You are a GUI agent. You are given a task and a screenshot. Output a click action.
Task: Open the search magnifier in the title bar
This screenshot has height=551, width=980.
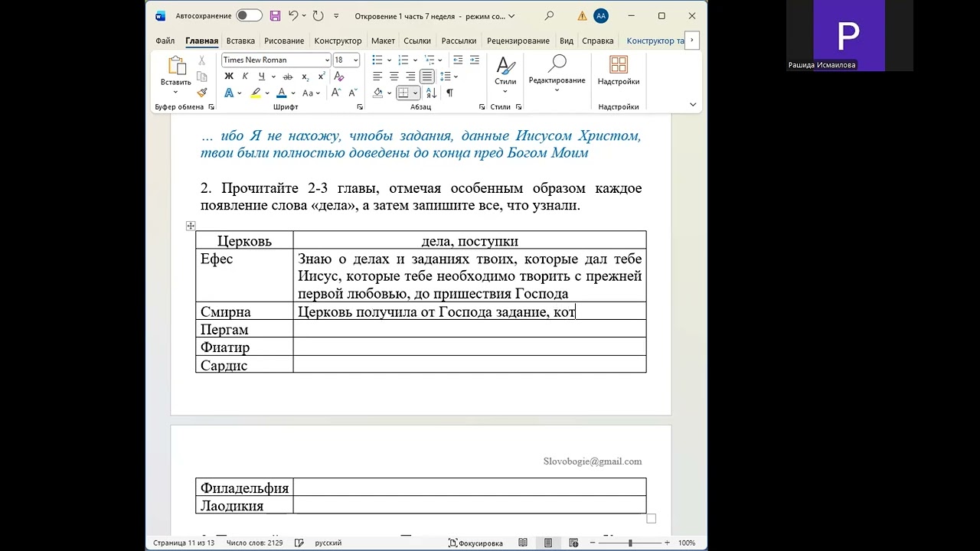click(549, 15)
